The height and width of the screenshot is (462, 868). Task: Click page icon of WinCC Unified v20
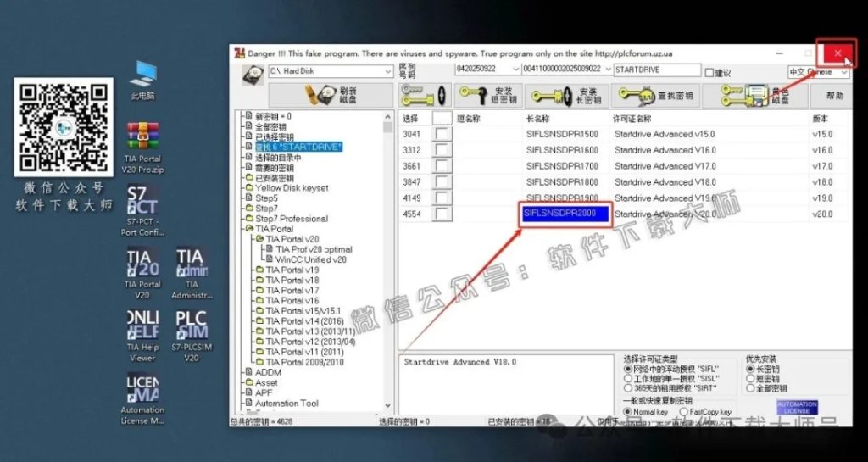pyautogui.click(x=270, y=259)
